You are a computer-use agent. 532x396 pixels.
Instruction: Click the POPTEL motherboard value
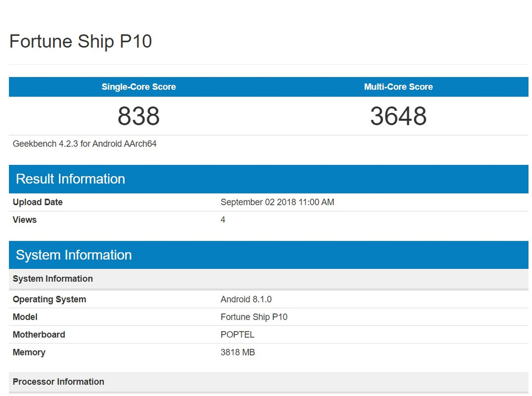coord(238,334)
